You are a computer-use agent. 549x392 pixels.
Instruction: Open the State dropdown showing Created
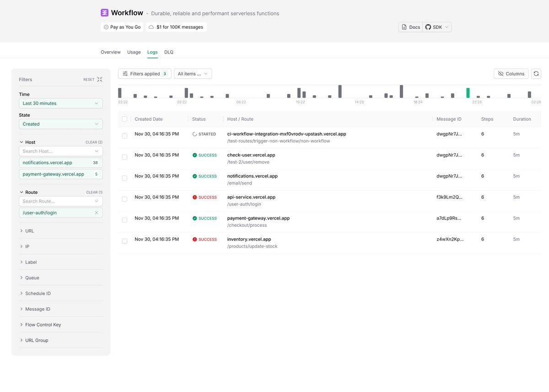coord(61,124)
